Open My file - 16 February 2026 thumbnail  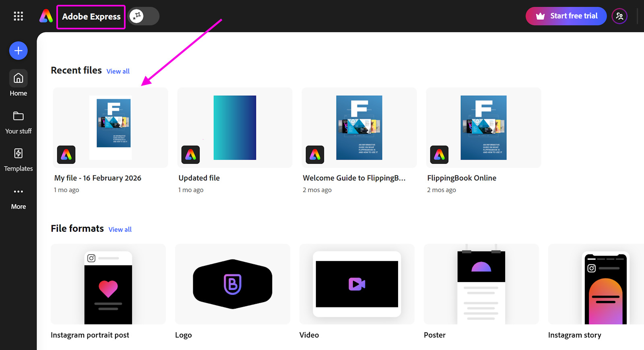[114, 123]
